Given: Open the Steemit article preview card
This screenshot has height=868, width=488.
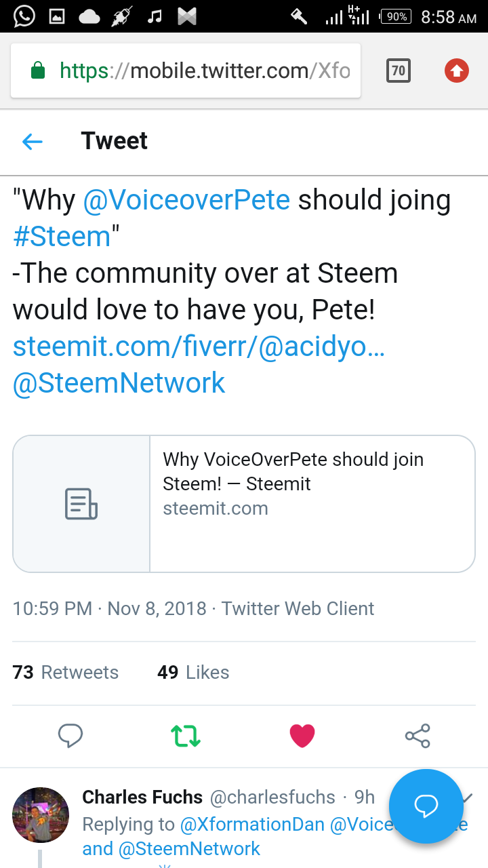Looking at the screenshot, I should [244, 504].
